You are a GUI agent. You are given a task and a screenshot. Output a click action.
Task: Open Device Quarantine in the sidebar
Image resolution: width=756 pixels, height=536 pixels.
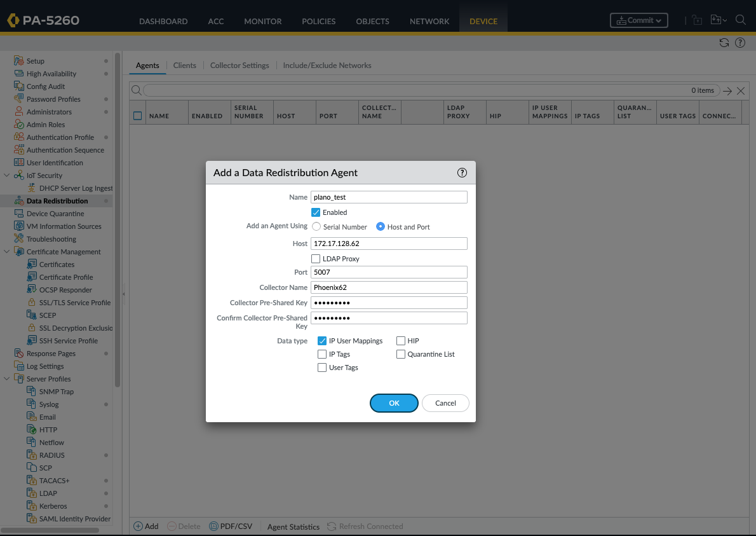pyautogui.click(x=55, y=214)
